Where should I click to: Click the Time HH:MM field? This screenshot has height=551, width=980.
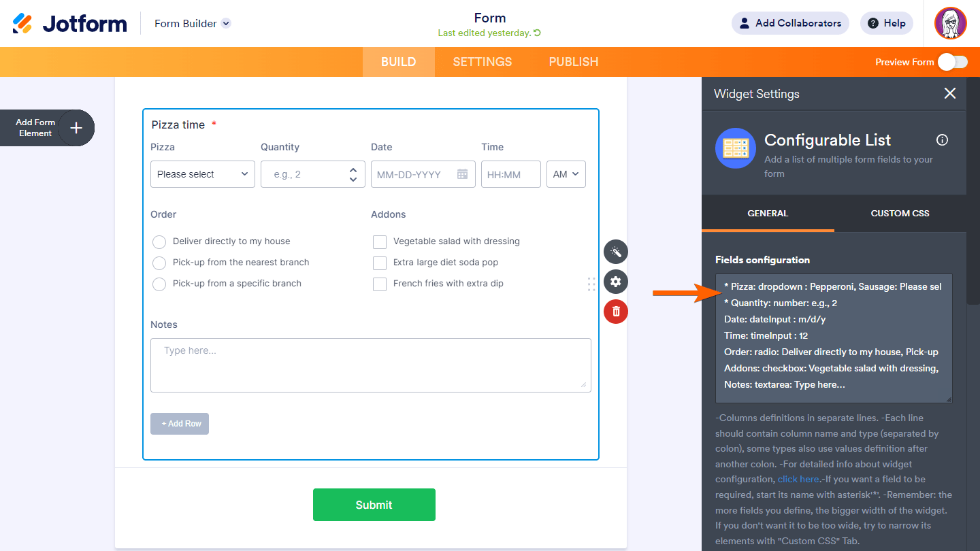click(x=511, y=174)
